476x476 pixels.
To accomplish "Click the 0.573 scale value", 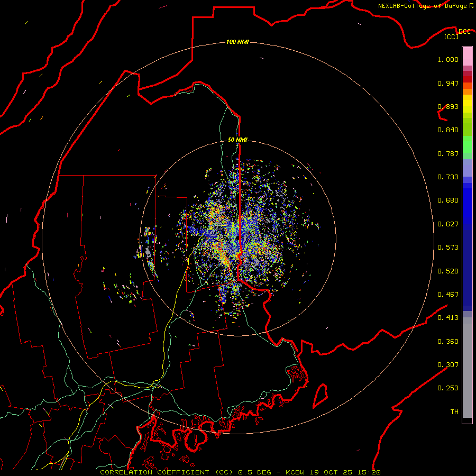I will tap(448, 248).
